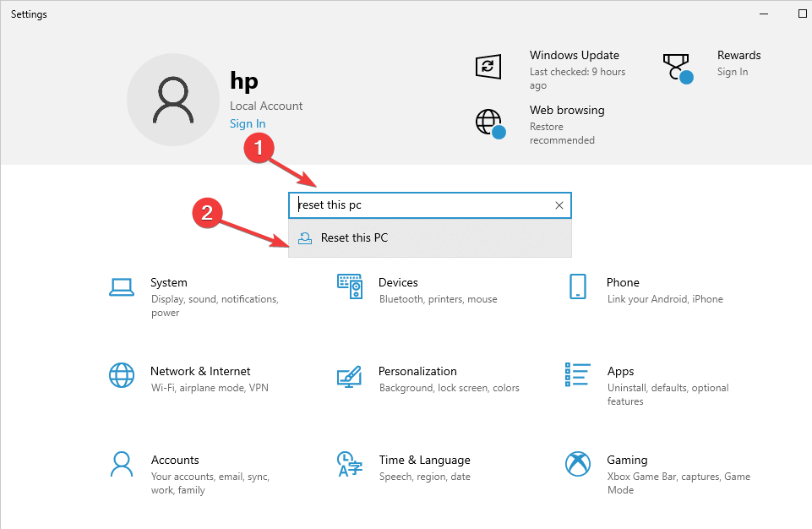Image resolution: width=812 pixels, height=529 pixels.
Task: Click the 'Display, sound, notifications, power' description
Action: pos(215,306)
